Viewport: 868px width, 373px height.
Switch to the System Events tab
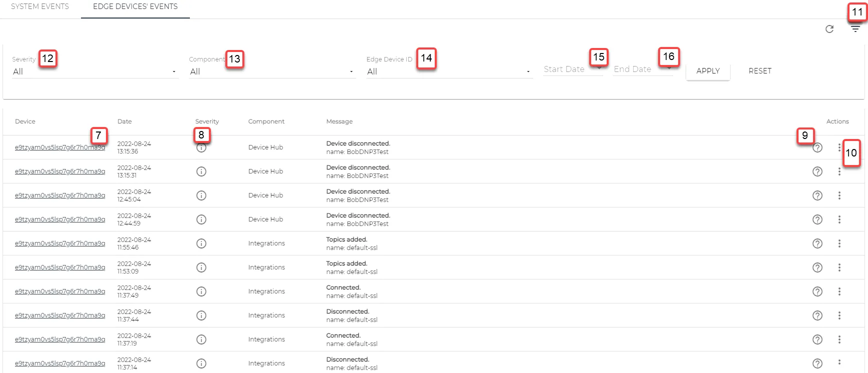tap(40, 7)
